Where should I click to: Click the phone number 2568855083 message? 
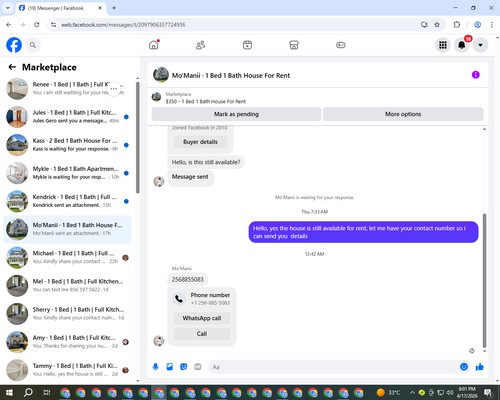188,279
